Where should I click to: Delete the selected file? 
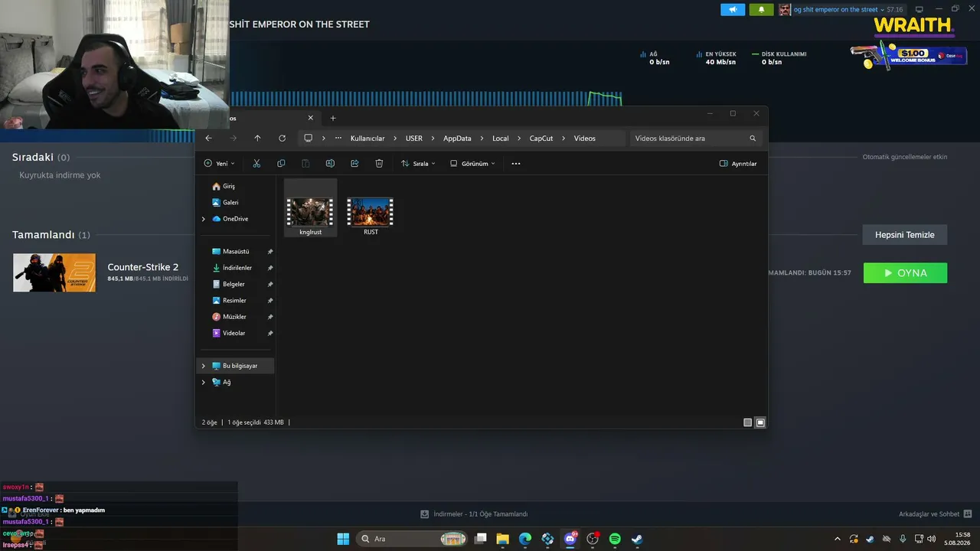tap(379, 164)
